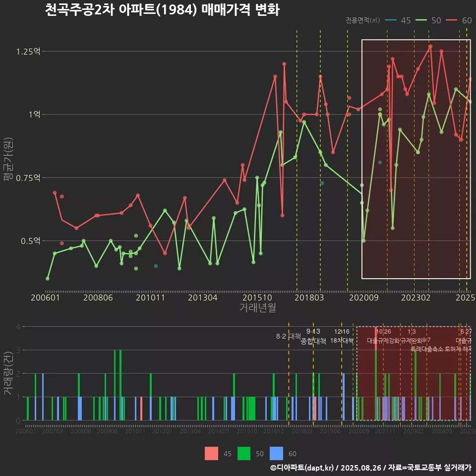Click the '200703' label on volume chart
Image resolution: width=476 pixels, height=476 pixels.
pos(53,431)
